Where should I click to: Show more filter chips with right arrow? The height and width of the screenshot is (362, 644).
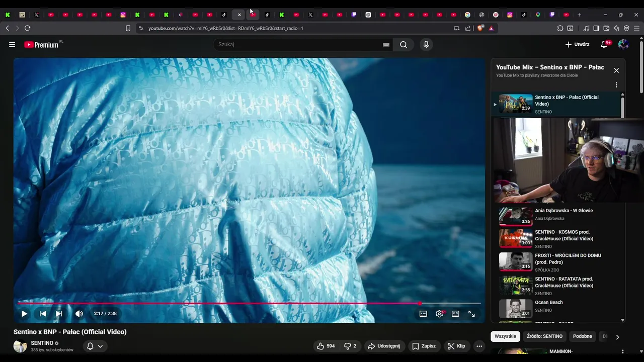pos(617,337)
